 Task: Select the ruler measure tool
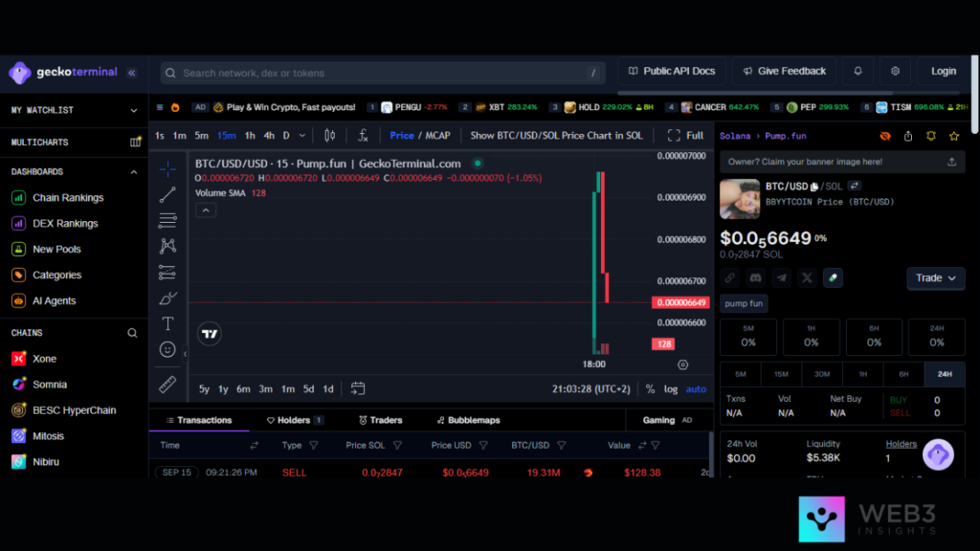(x=167, y=385)
